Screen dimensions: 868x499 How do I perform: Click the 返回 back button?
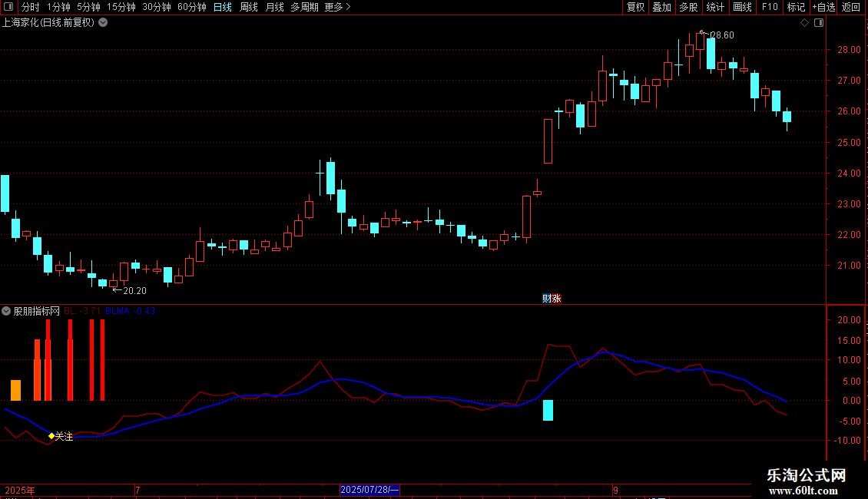(851, 7)
